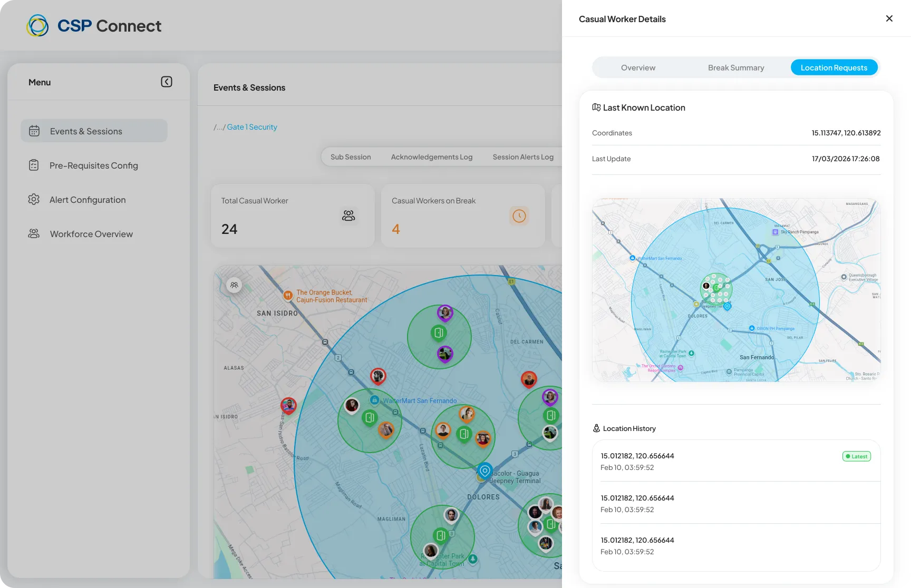Click the Latest badge in Location History

point(857,456)
